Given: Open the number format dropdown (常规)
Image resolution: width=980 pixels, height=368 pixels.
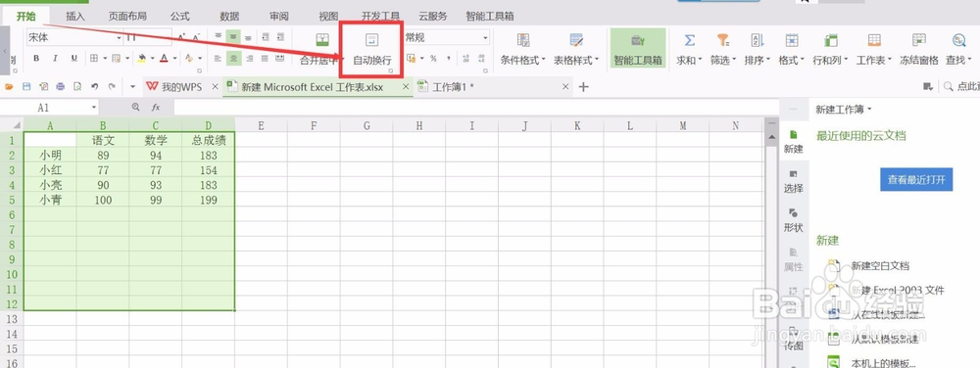Looking at the screenshot, I should pos(485,38).
